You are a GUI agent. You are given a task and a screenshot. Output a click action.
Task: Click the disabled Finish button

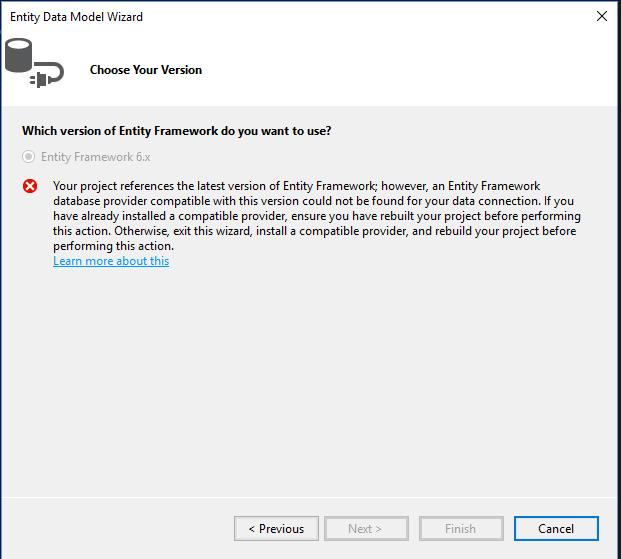click(x=461, y=528)
